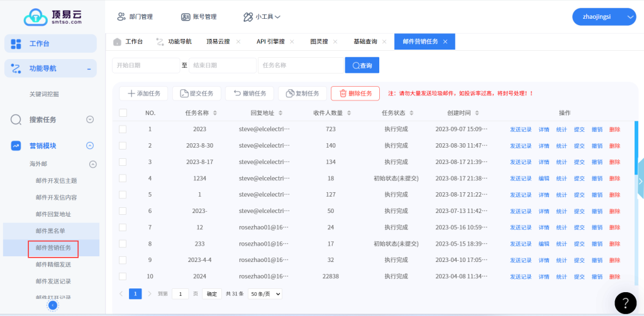Click the red 删除任务 button
Viewport: 644px width, 316px height.
(355, 94)
